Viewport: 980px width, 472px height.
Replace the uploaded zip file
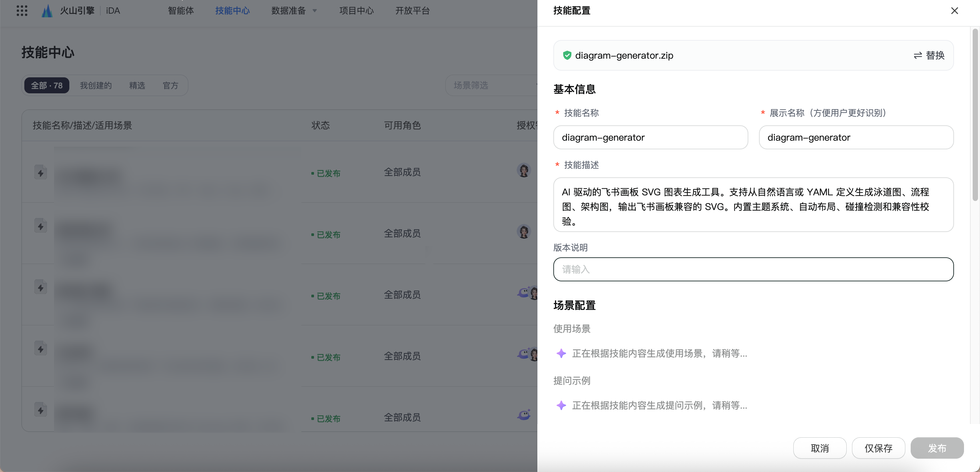pyautogui.click(x=929, y=55)
